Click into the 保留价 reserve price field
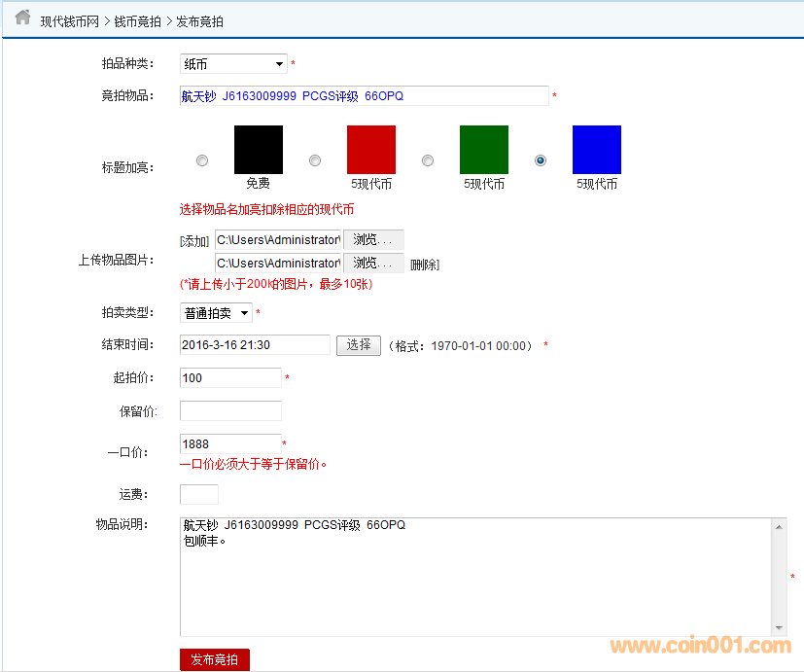 pyautogui.click(x=230, y=410)
